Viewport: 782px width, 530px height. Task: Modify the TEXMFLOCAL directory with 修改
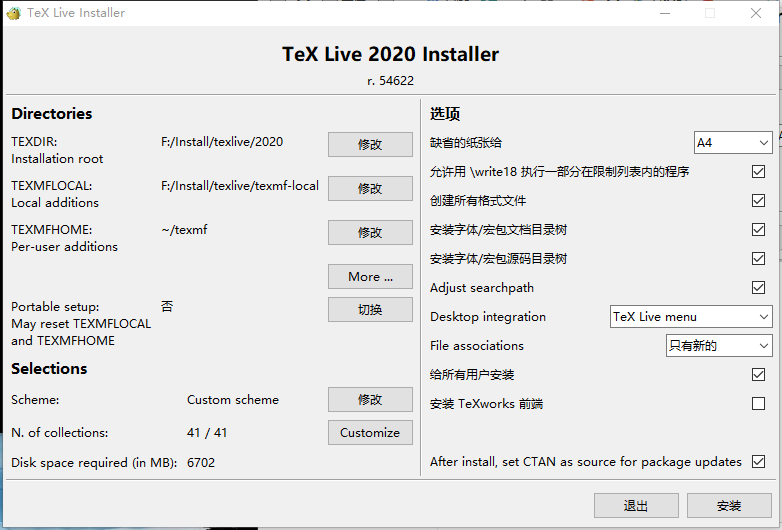point(370,188)
